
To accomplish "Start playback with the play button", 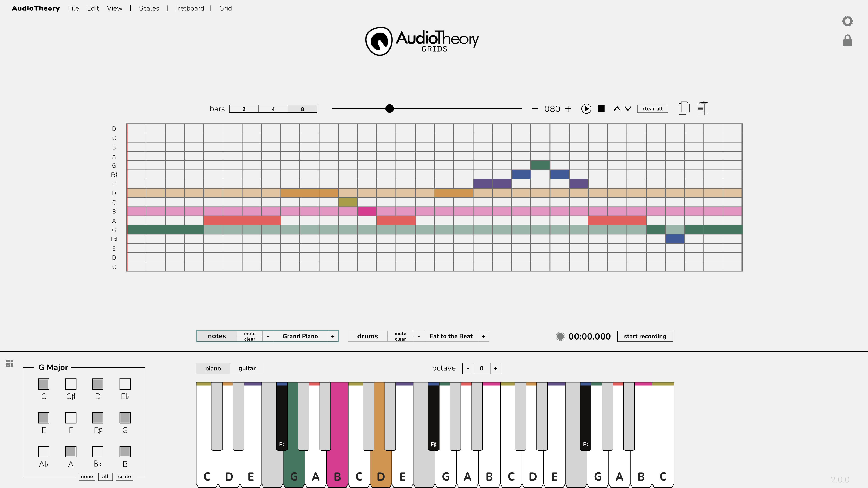I will pyautogui.click(x=586, y=109).
